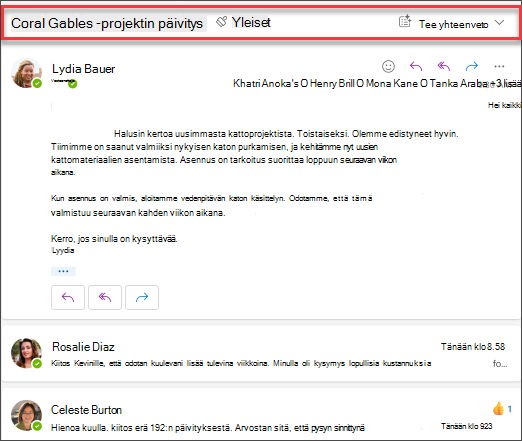The image size is (522, 441).
Task: Select the subject Coral Gables -projektin päivitys
Action: 107,23
